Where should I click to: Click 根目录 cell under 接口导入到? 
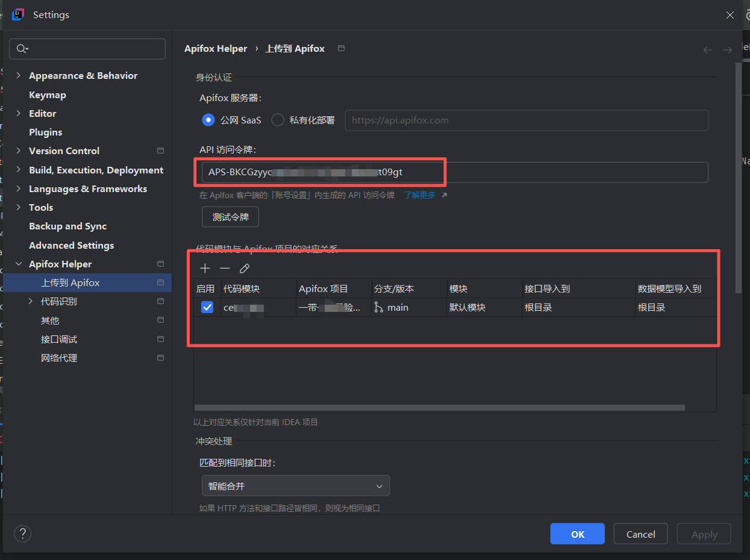coord(578,307)
